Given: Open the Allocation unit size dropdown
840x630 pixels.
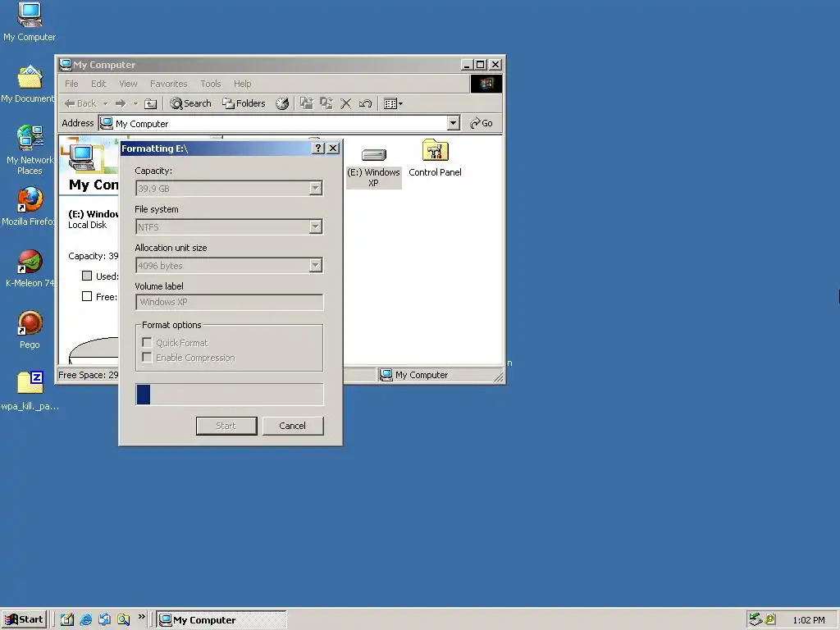Looking at the screenshot, I should click(315, 265).
